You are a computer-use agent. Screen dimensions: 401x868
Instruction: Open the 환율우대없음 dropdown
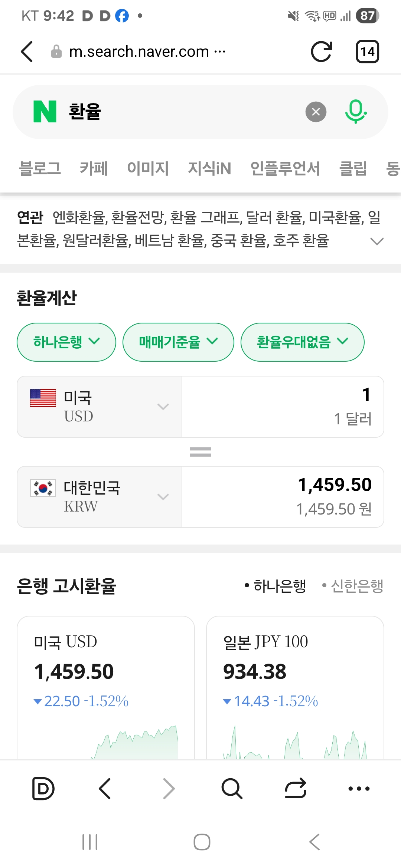[x=302, y=342]
